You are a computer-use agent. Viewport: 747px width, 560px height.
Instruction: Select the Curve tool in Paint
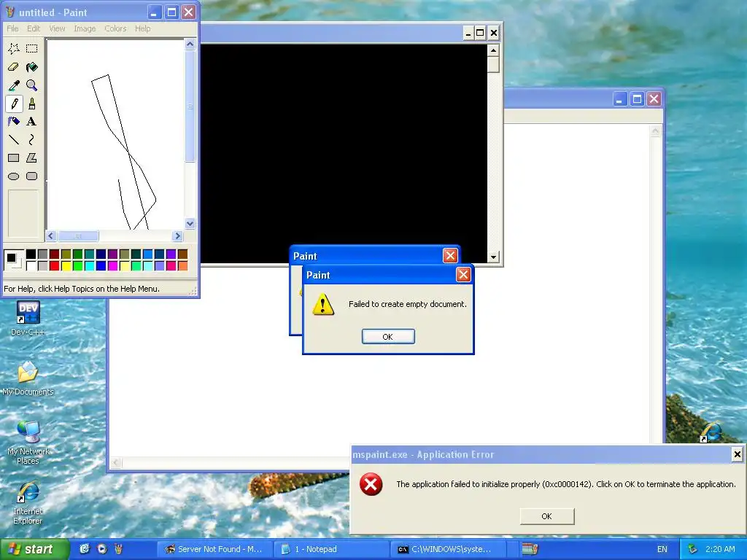(x=31, y=139)
